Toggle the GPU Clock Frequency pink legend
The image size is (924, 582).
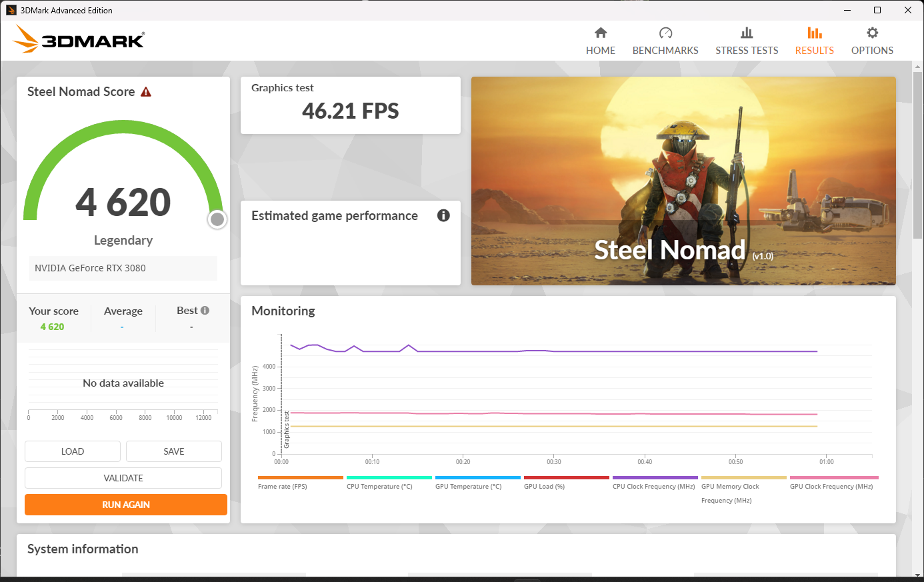pos(832,481)
